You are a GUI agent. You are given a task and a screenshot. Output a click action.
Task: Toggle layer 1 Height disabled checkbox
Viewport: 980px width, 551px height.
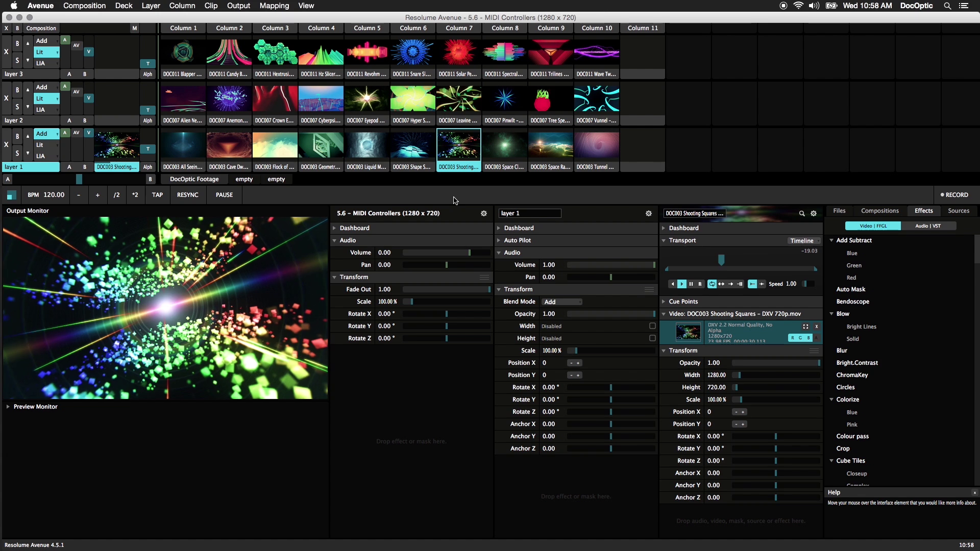(x=652, y=338)
